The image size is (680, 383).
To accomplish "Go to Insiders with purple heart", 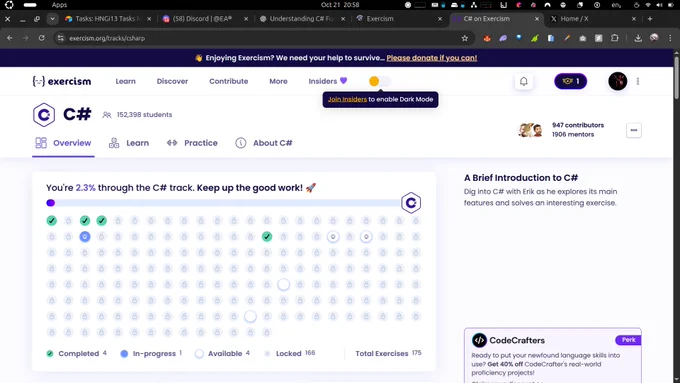I will pyautogui.click(x=328, y=81).
